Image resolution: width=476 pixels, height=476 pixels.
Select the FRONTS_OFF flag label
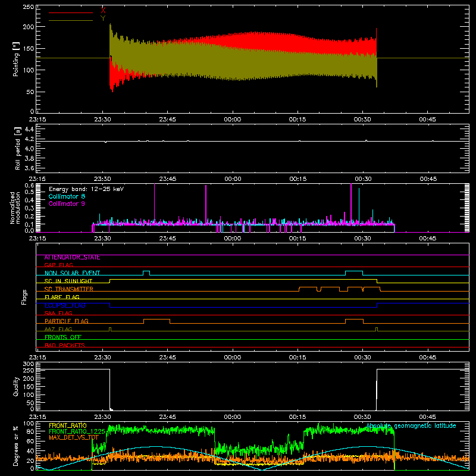point(63,337)
